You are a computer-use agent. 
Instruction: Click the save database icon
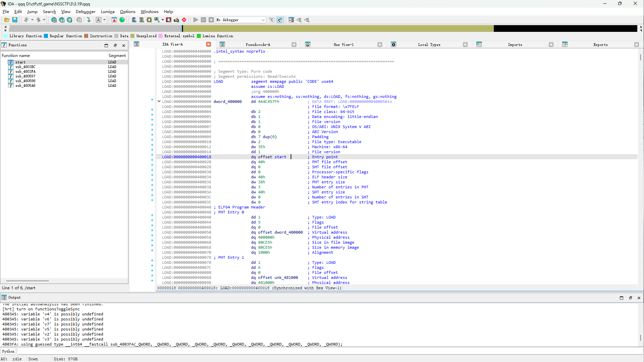tap(15, 20)
